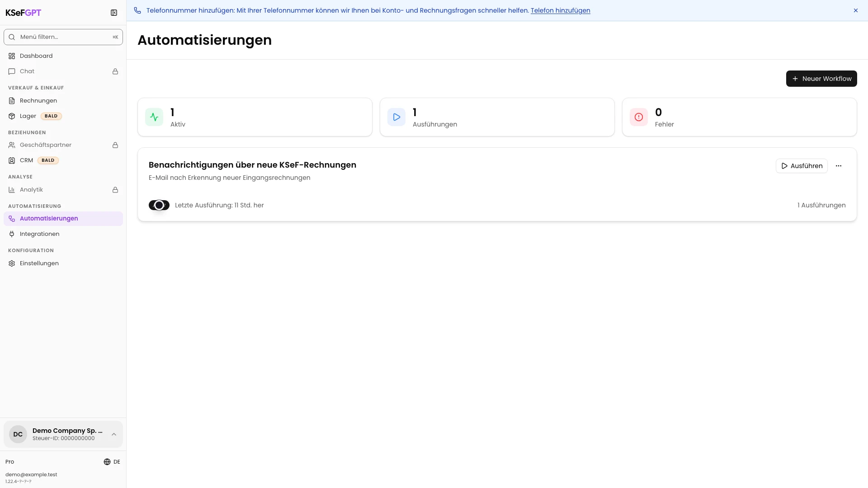Click the Chat lock icon

coord(115,71)
